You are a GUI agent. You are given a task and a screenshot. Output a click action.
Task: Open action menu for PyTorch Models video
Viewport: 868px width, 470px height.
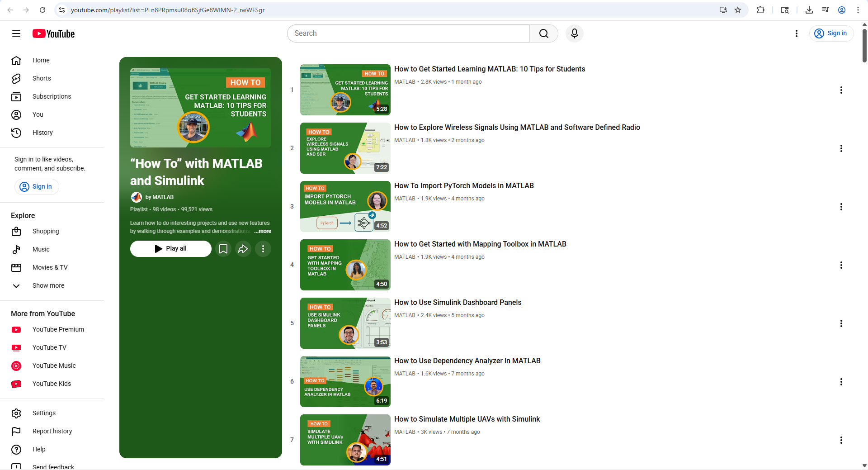coord(841,207)
